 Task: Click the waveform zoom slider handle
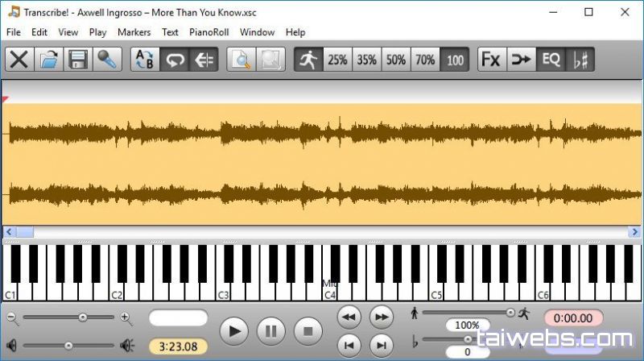[82, 317]
